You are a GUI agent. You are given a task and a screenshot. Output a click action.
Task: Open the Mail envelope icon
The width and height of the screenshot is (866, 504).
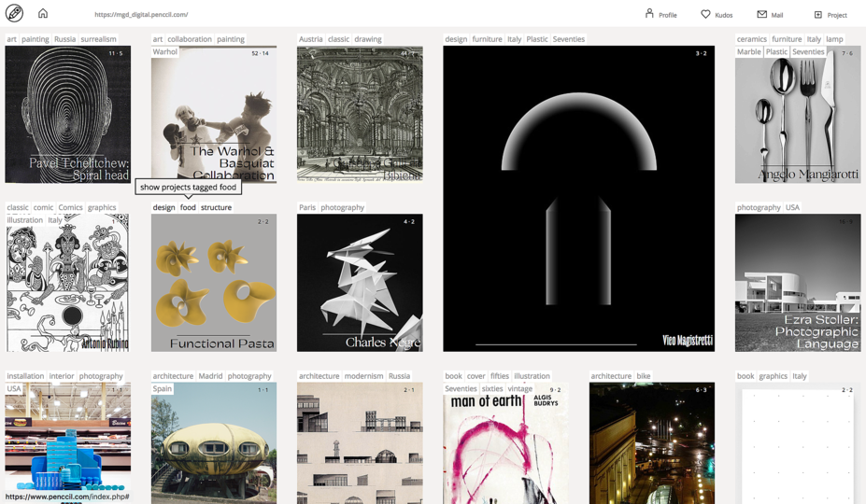pyautogui.click(x=761, y=14)
